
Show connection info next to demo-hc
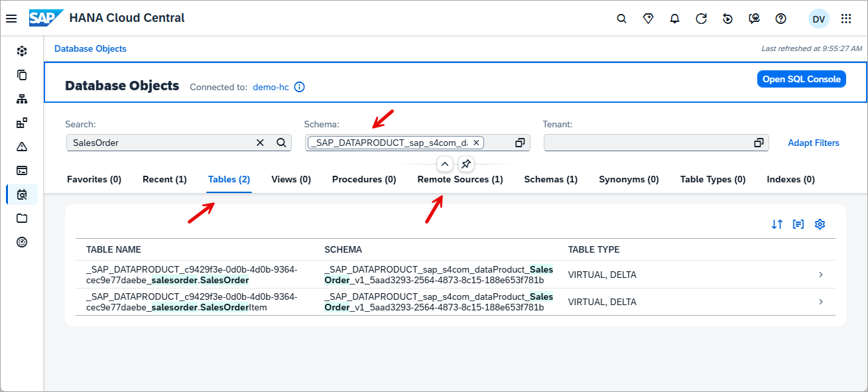299,87
